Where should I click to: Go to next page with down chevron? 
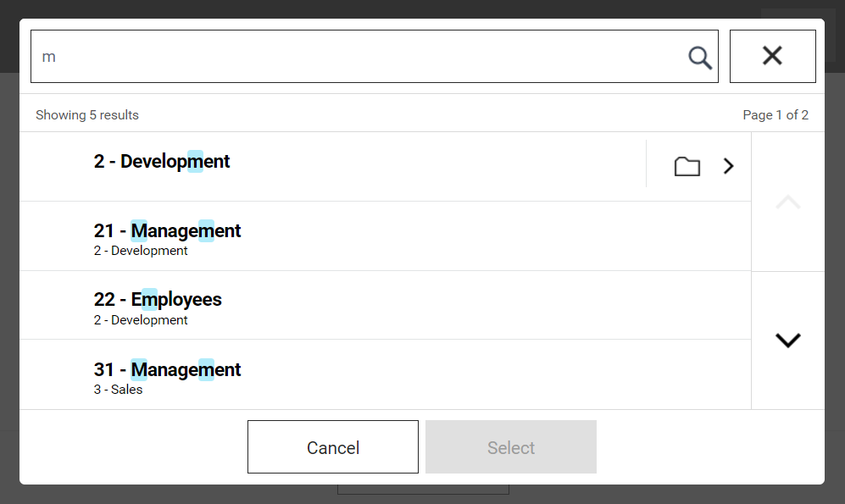point(788,341)
